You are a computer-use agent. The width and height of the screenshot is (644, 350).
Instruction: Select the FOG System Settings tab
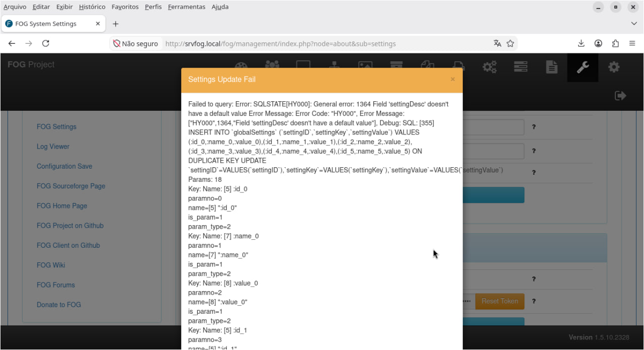tap(53, 24)
